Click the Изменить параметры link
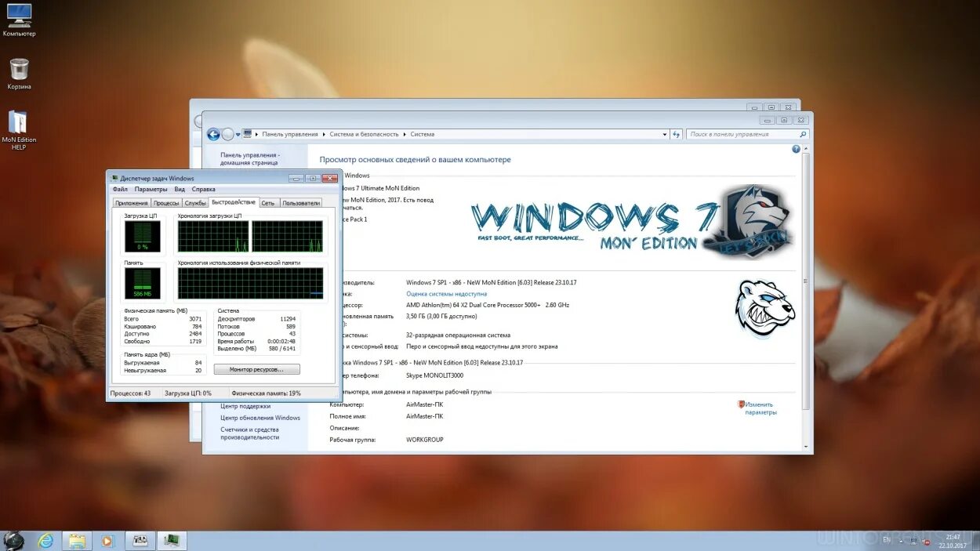 [760, 408]
